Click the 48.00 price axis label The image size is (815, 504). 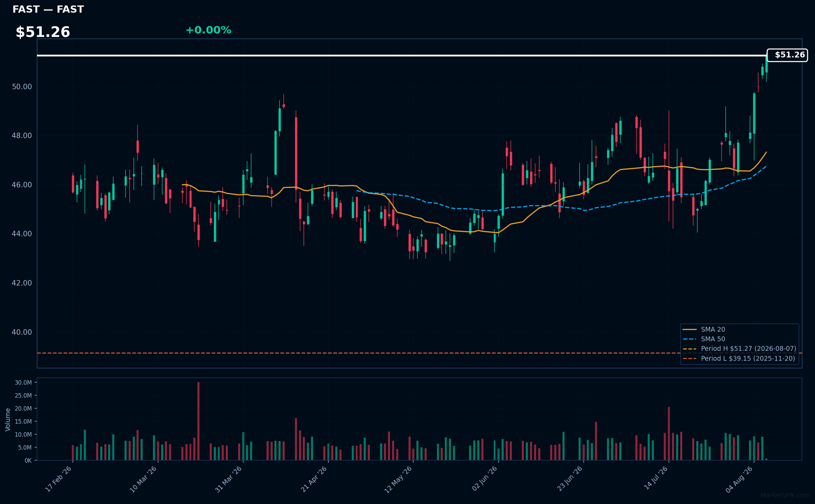click(x=22, y=136)
